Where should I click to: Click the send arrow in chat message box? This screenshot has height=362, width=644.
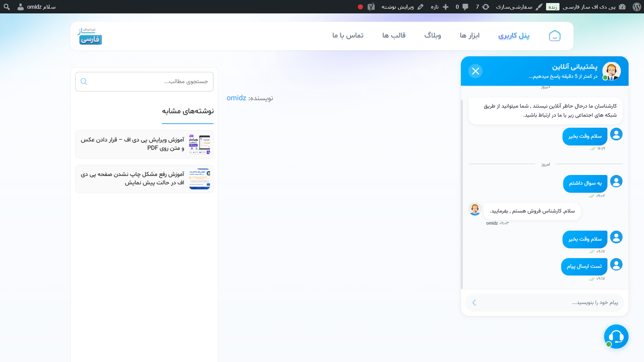point(474,303)
